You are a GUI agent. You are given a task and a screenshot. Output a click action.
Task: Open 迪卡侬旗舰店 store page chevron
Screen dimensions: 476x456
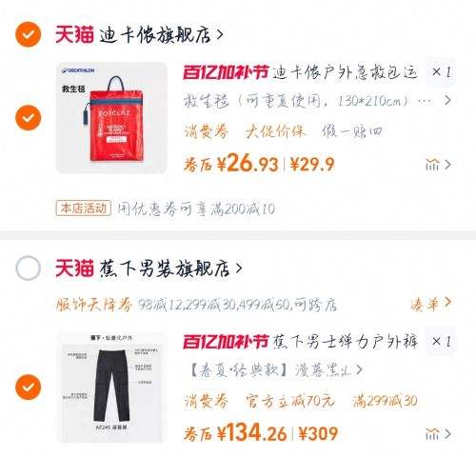(220, 34)
